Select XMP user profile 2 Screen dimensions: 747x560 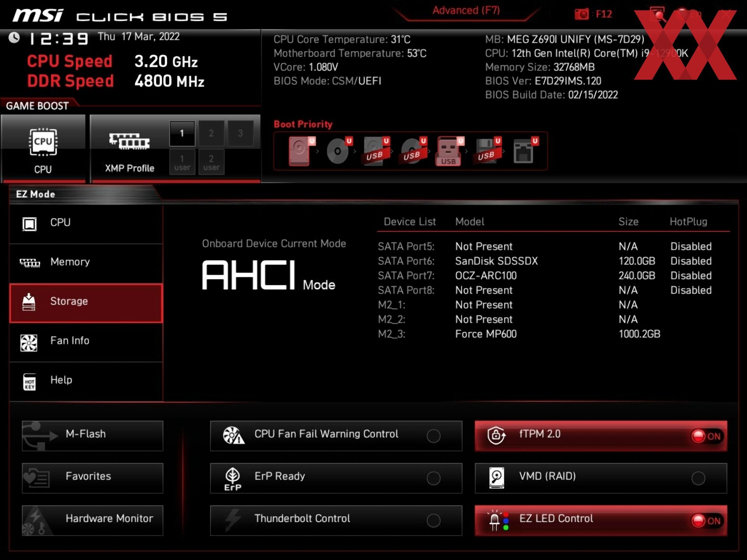tap(211, 162)
